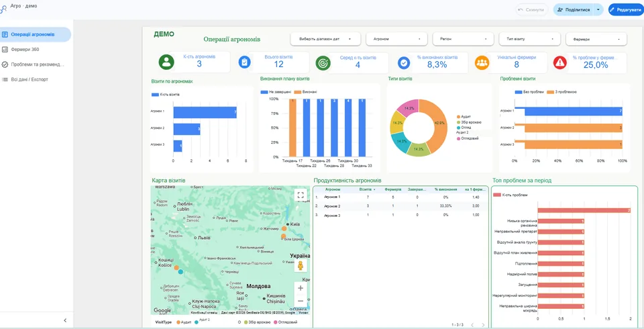Click the teal map marker near Кошице
644x329 pixels.
pyautogui.click(x=180, y=272)
